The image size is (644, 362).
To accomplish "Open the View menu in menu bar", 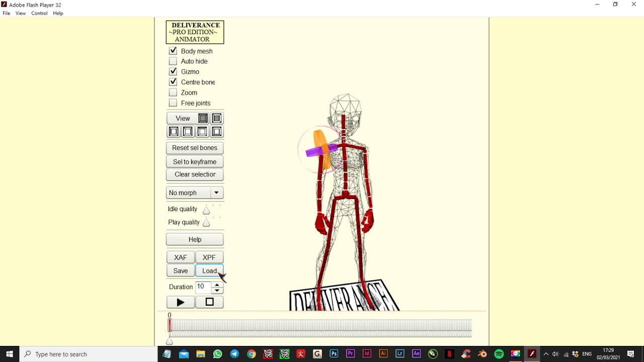I will point(21,13).
